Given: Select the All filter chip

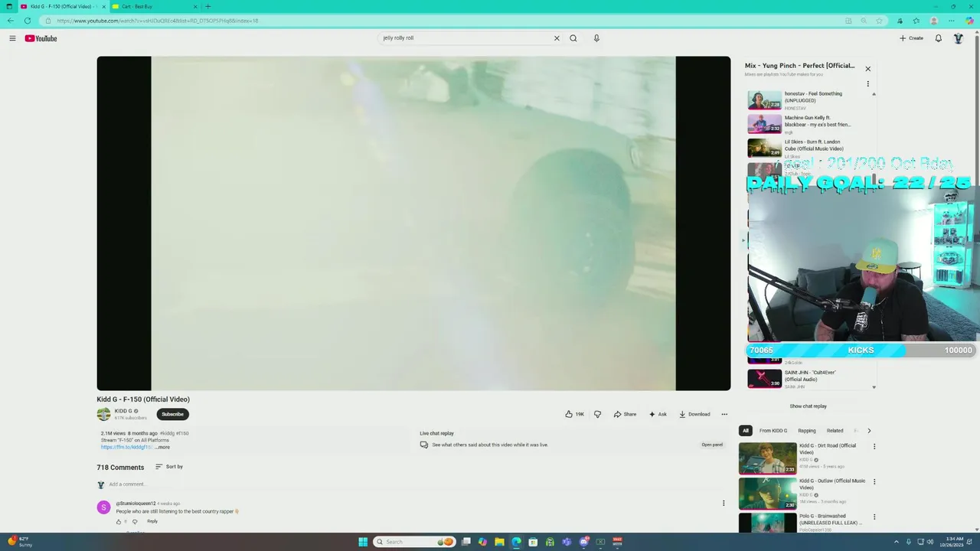Looking at the screenshot, I should click(x=745, y=431).
